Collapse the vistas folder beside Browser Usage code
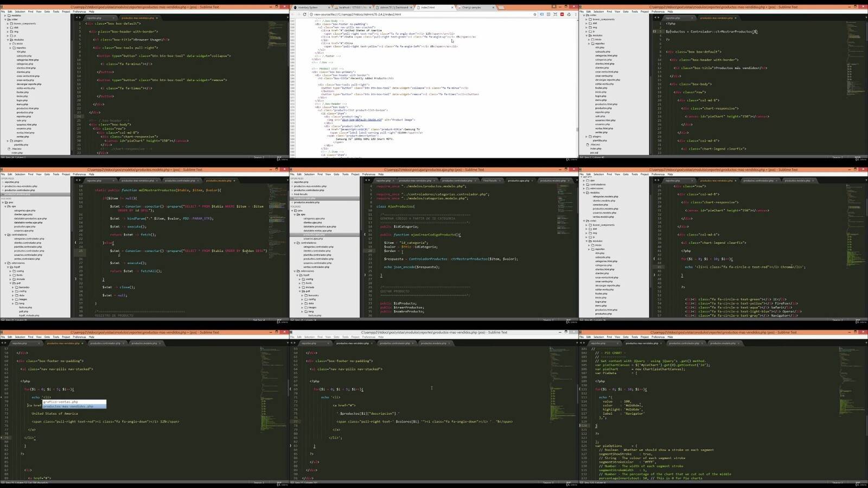The width and height of the screenshot is (868, 488). tap(5, 20)
